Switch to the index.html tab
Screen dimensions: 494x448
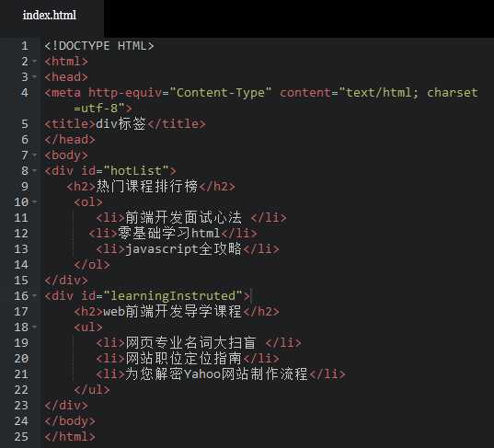click(x=50, y=15)
